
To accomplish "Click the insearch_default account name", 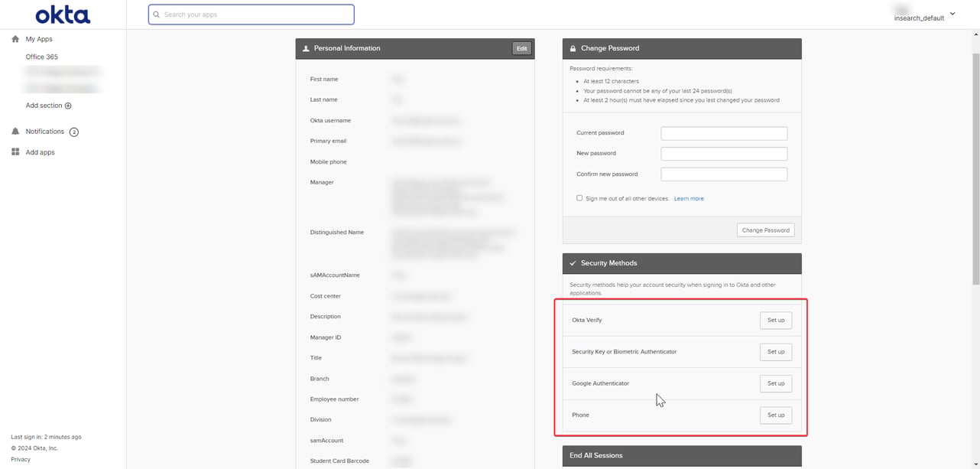I will click(x=919, y=18).
